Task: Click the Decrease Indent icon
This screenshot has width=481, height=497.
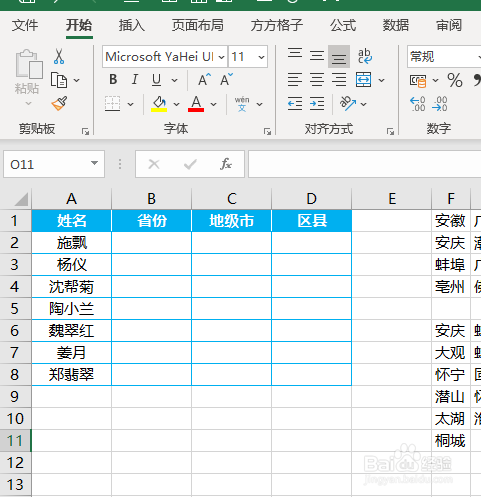Action: coord(295,104)
